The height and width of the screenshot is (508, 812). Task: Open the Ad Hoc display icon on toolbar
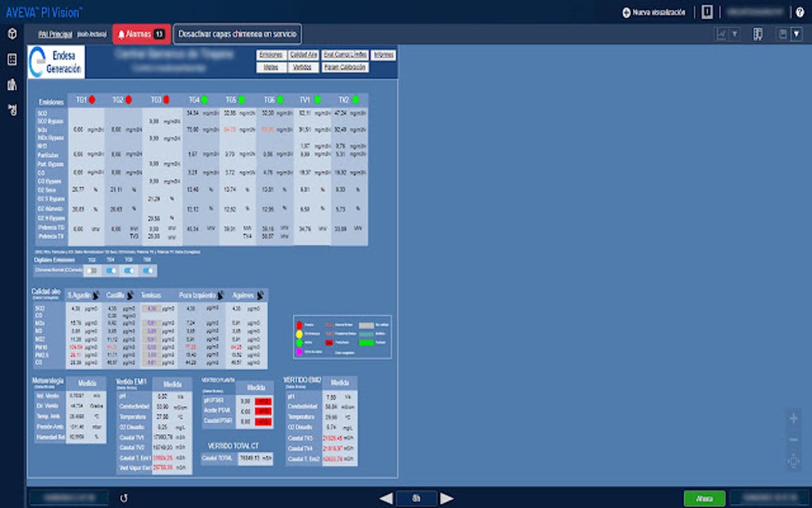tap(757, 33)
